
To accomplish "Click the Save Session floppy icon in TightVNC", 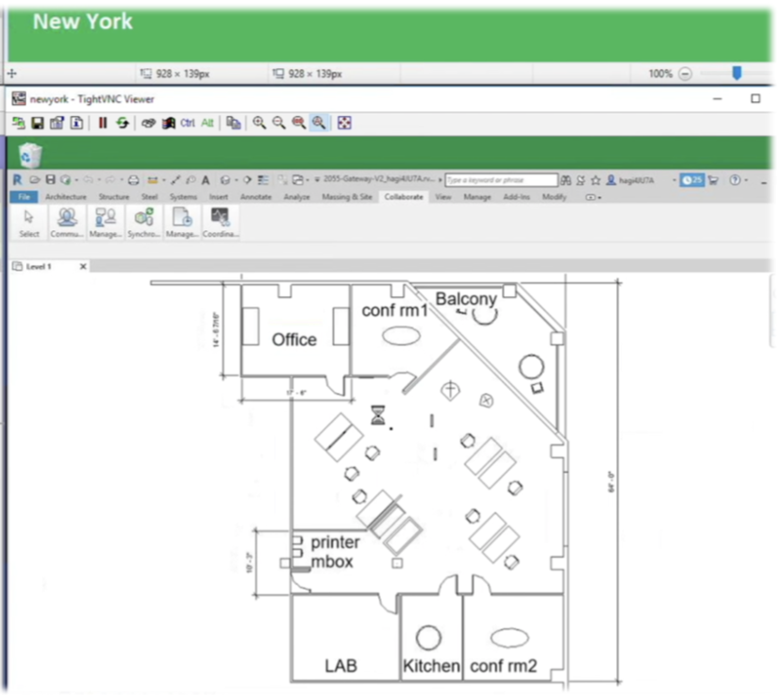I will coord(38,123).
